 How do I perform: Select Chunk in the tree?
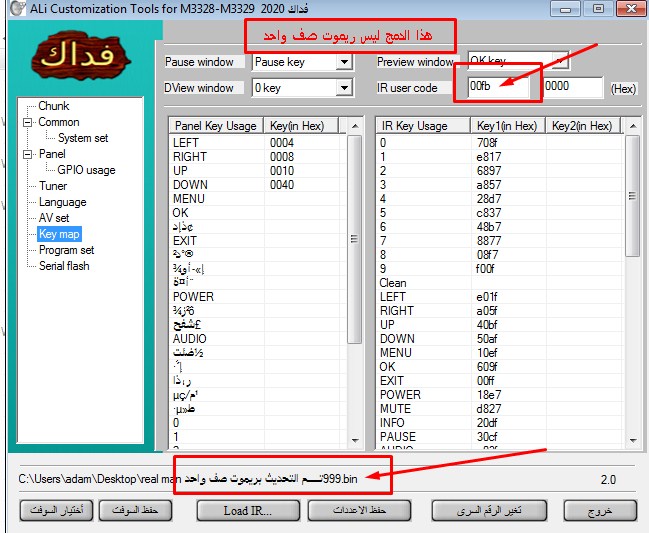tap(54, 106)
